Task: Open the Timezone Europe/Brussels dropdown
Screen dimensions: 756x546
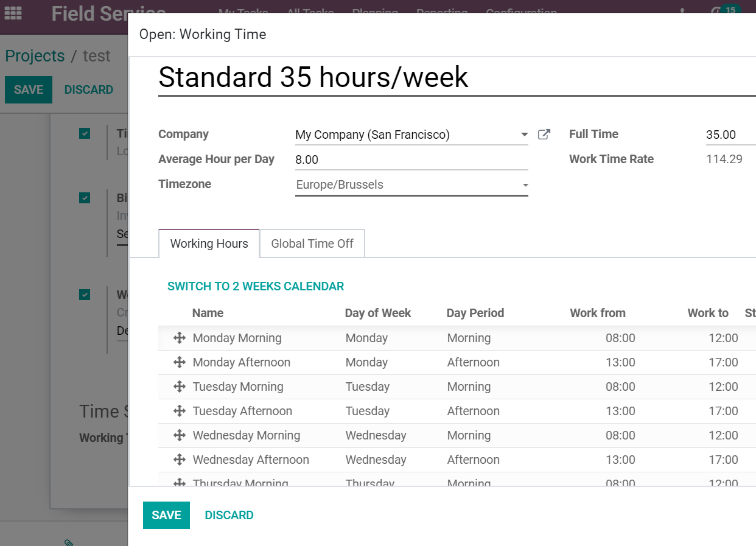Action: pyautogui.click(x=411, y=185)
